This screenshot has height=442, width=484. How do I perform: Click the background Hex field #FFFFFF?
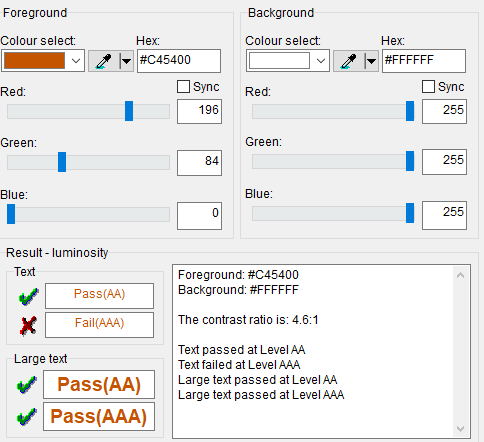424,61
